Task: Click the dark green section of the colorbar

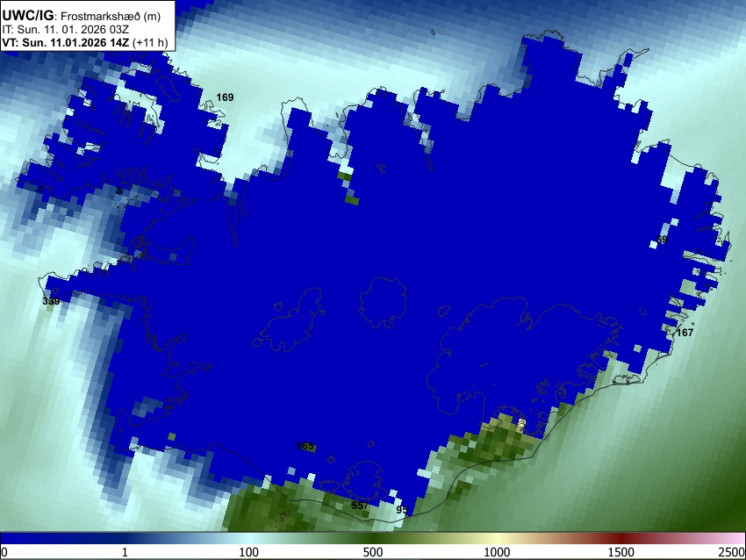Action: point(373,539)
